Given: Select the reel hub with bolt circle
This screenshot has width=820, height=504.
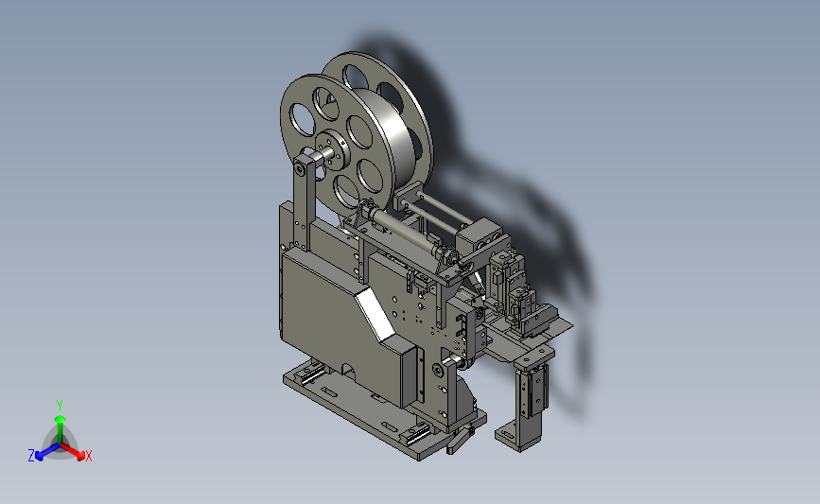Looking at the screenshot, I should (333, 149).
